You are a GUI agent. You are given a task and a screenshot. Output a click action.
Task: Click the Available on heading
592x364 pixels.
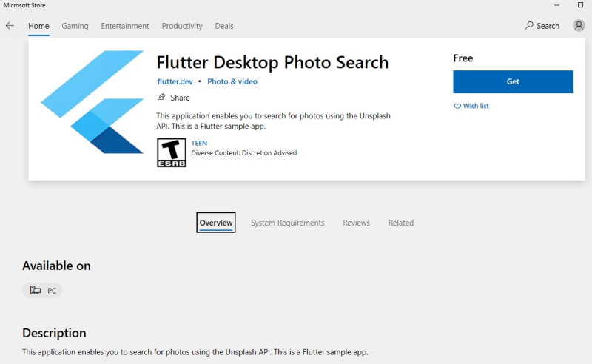(x=56, y=266)
